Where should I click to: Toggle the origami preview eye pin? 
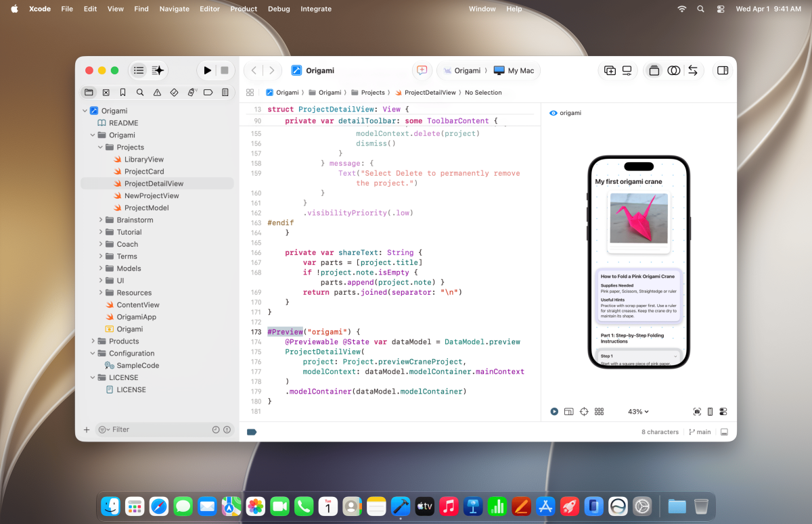tap(554, 113)
